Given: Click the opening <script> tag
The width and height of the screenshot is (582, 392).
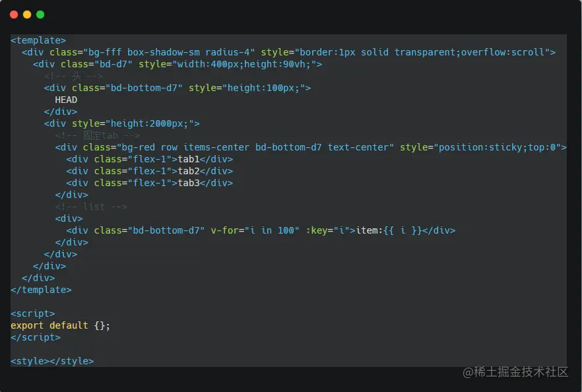Looking at the screenshot, I should pos(33,313).
